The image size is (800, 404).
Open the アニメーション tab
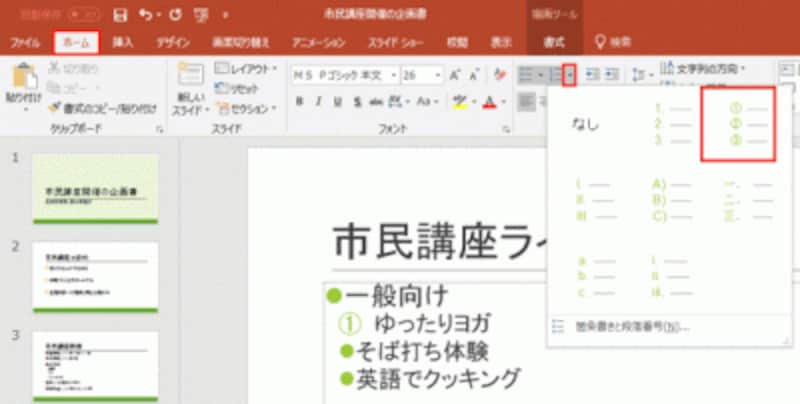tap(318, 43)
